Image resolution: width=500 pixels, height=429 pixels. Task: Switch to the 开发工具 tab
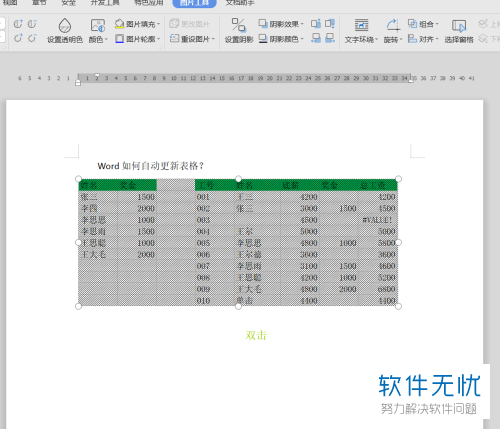[105, 3]
